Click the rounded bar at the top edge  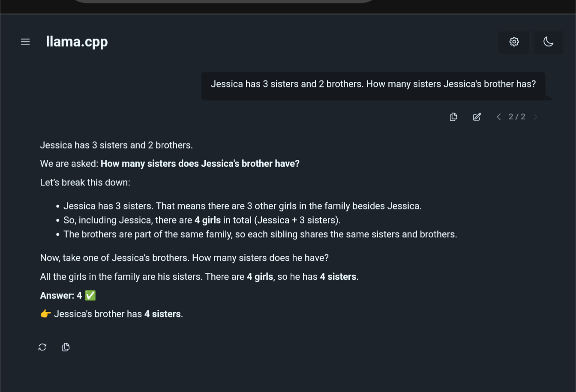click(x=224, y=1)
